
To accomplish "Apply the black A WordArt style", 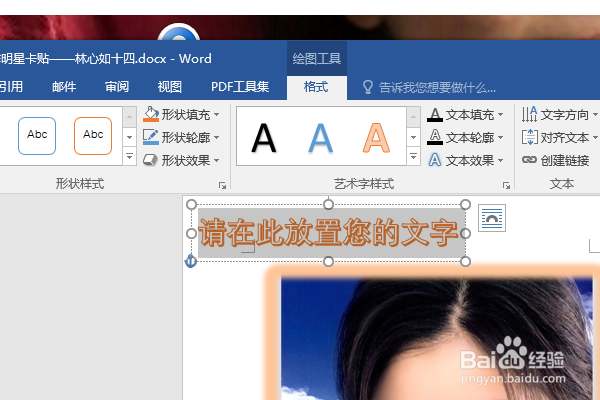I will pyautogui.click(x=264, y=138).
